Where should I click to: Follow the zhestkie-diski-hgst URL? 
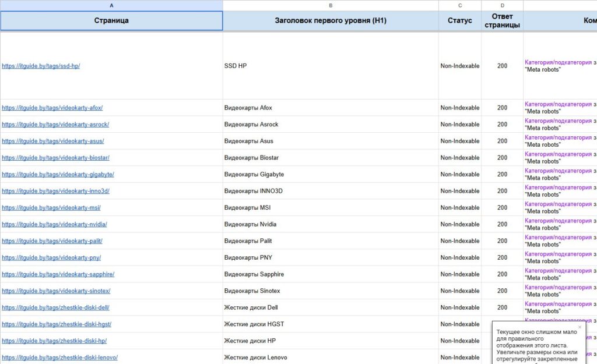(57, 324)
